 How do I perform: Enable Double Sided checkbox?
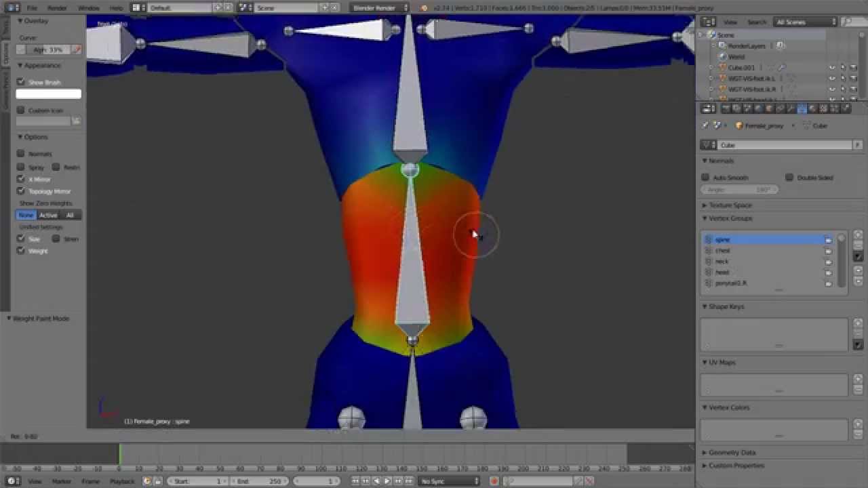coord(789,178)
